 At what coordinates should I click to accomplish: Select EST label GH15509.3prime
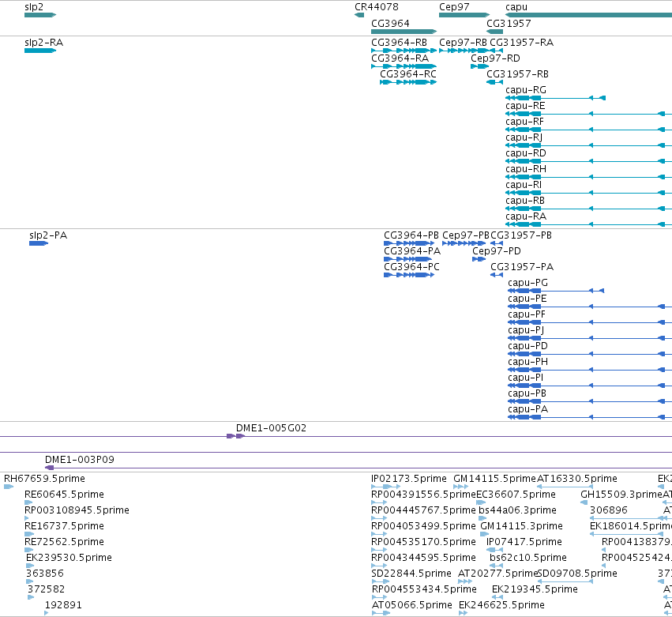point(622,495)
